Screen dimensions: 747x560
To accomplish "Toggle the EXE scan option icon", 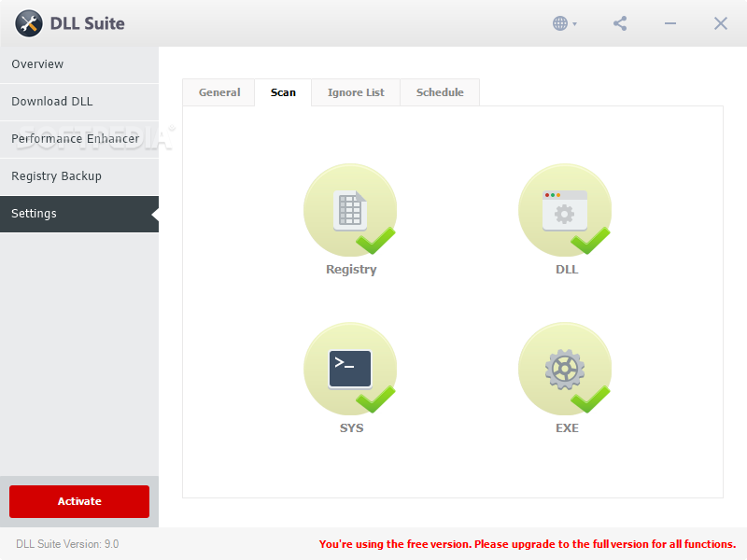I will [x=565, y=369].
